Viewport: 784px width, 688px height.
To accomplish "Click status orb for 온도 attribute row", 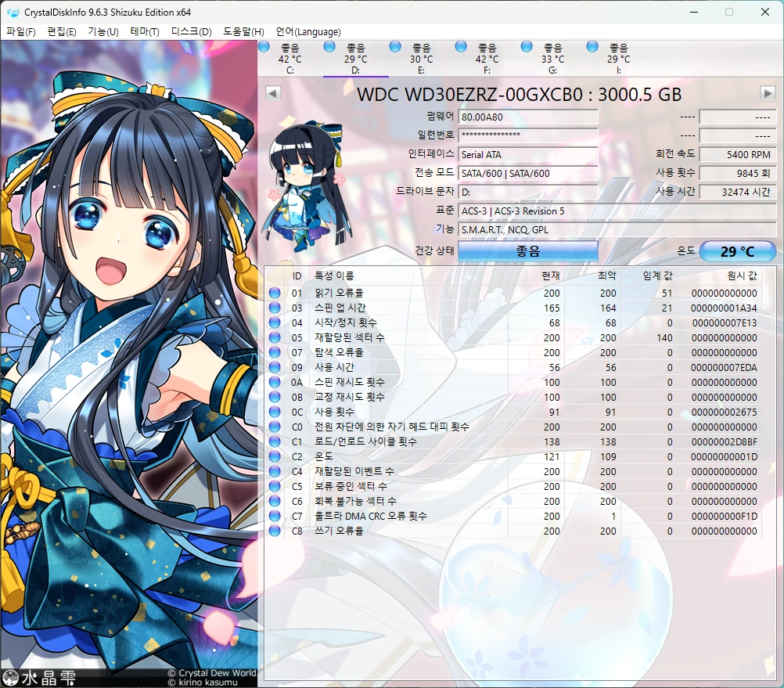I will tap(275, 457).
